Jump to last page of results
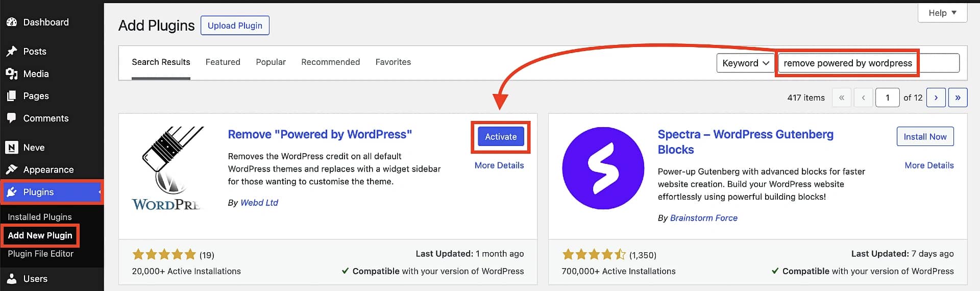 (958, 98)
